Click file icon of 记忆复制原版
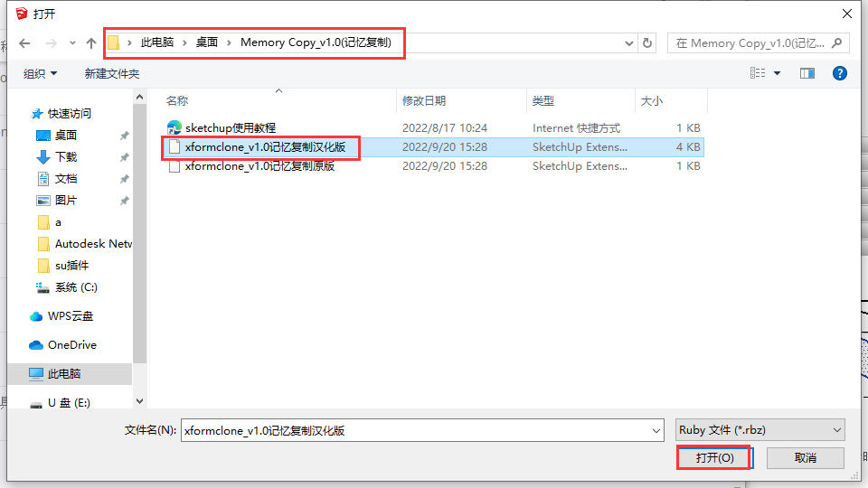Viewport: 868px width, 488px height. tap(175, 166)
